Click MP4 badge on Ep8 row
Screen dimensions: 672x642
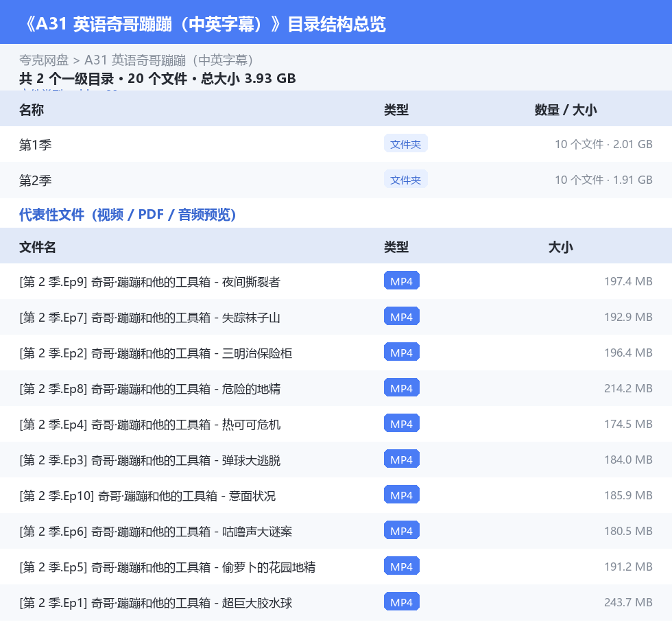(402, 388)
